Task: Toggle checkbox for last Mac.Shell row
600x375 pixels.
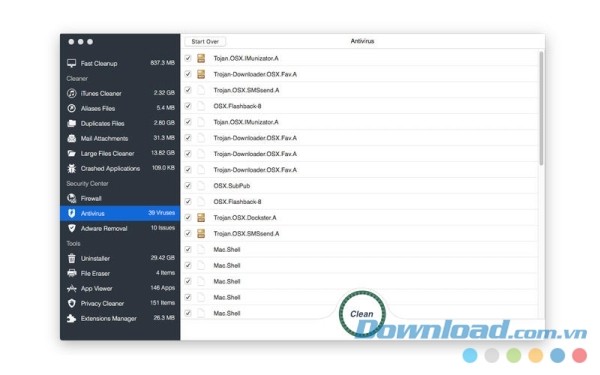Action: 188,313
